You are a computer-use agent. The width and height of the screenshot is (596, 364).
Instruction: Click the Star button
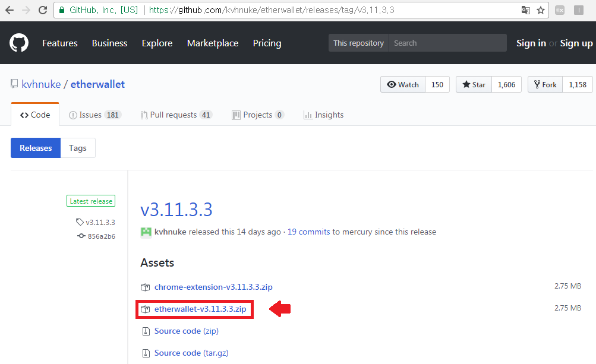point(474,84)
